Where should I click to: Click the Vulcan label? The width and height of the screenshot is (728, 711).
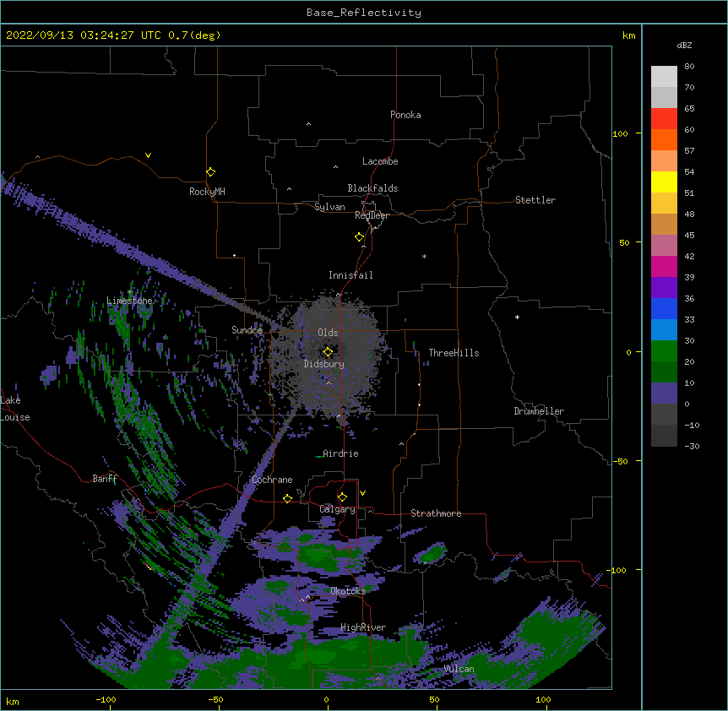(459, 669)
